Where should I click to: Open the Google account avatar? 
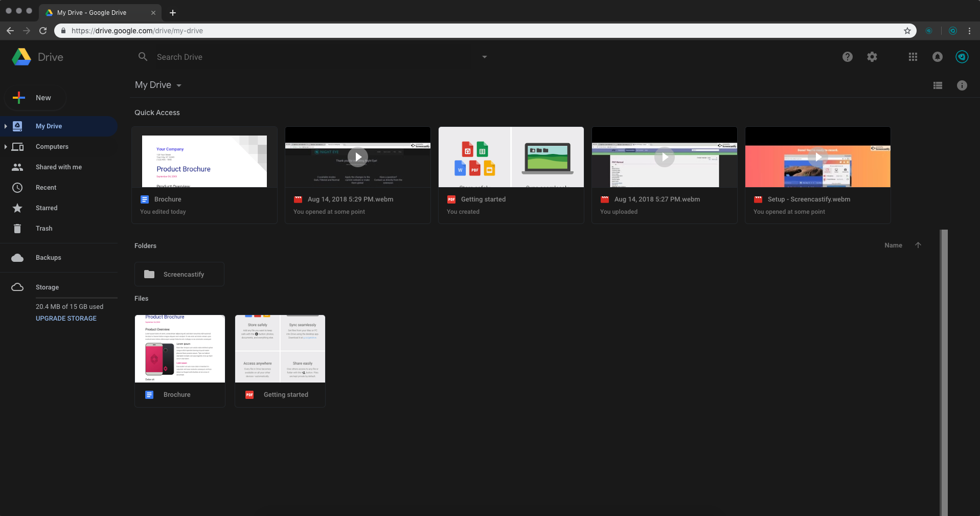[x=962, y=57]
